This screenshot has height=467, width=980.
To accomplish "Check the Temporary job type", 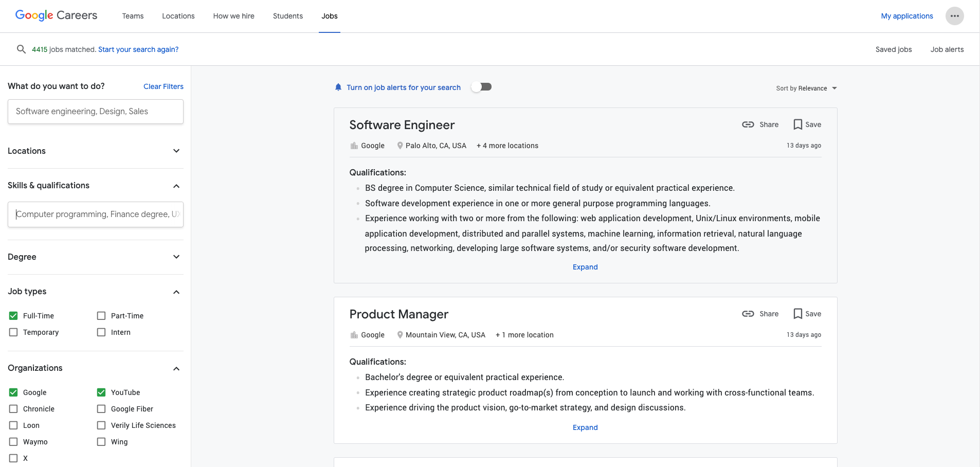I will click(x=13, y=332).
